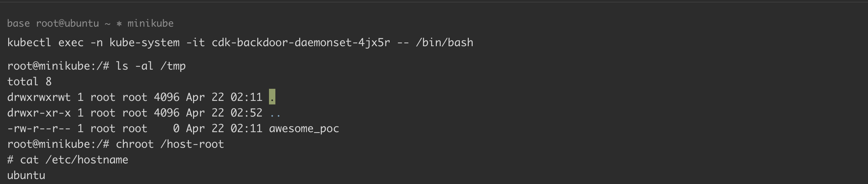The width and height of the screenshot is (868, 184).
Task: Click the awesome_poc file name
Action: coord(304,129)
